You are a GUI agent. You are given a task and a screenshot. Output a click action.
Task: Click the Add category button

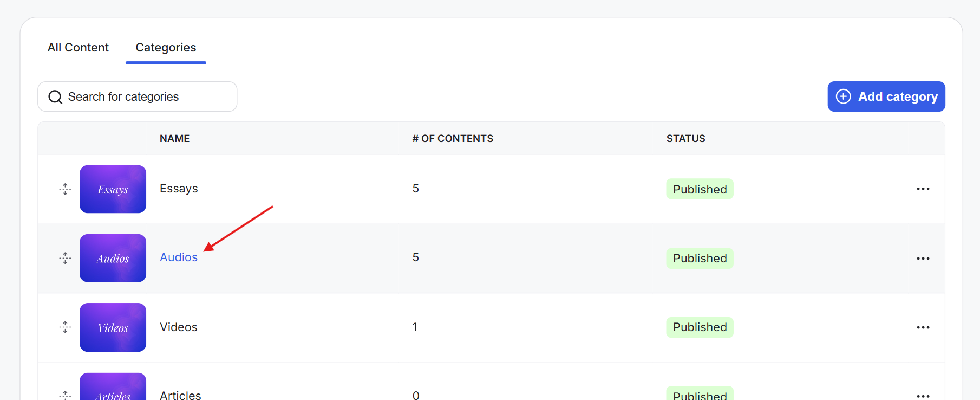click(886, 96)
